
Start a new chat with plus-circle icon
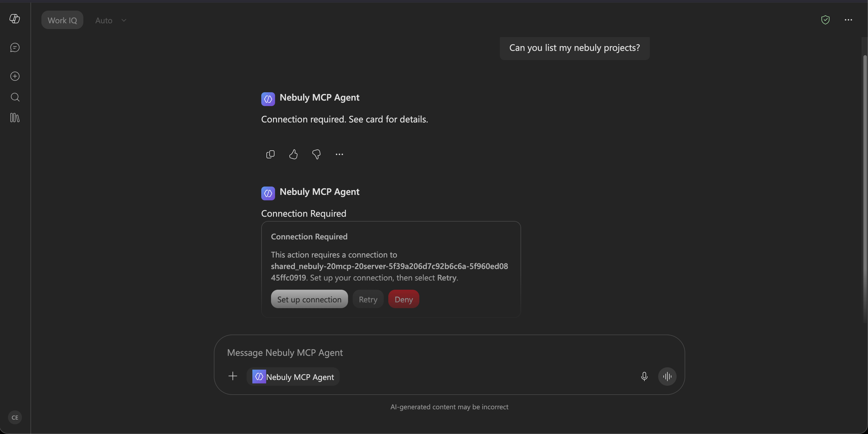pyautogui.click(x=15, y=76)
